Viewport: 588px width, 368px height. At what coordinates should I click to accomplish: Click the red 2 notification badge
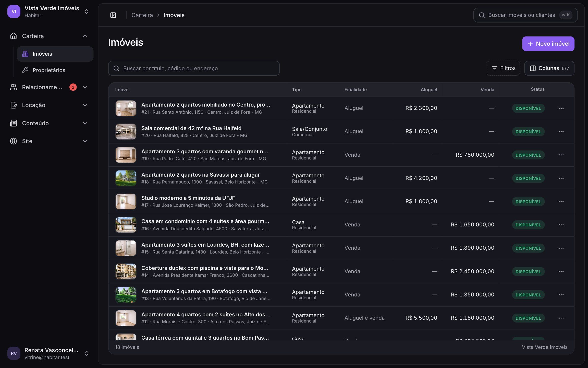(73, 87)
